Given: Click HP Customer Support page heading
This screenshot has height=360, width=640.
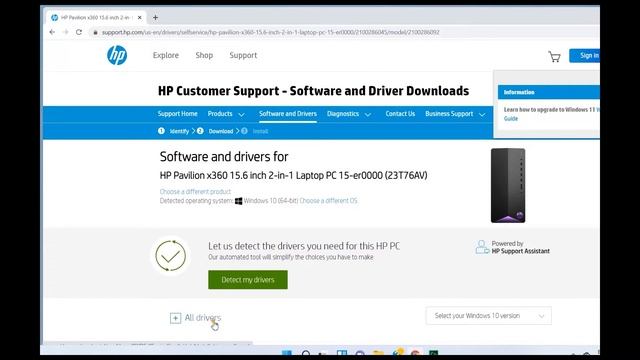Looking at the screenshot, I should point(313,91).
